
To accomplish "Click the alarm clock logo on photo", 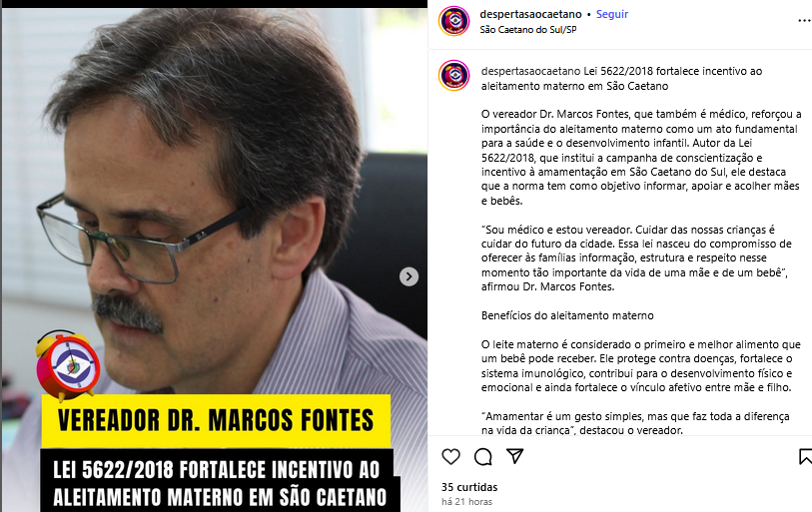I will click(x=67, y=365).
